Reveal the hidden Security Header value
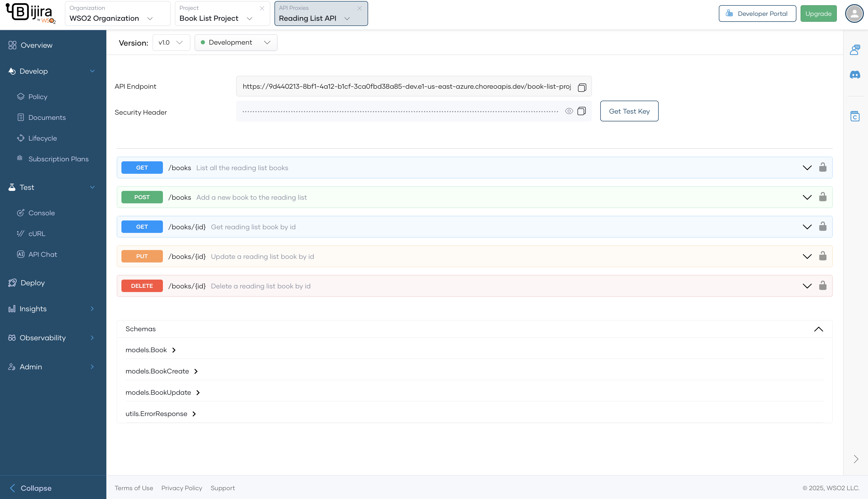Viewport: 868px width, 499px height. pyautogui.click(x=569, y=111)
